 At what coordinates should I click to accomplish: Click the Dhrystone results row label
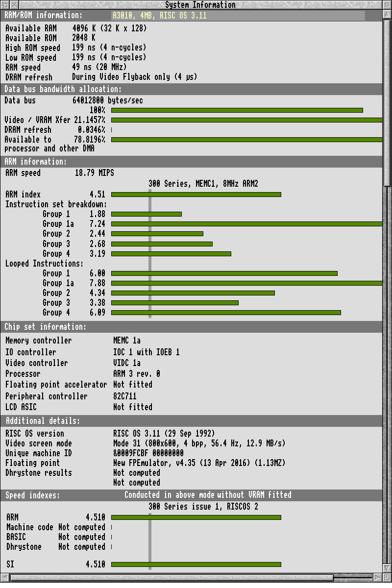(39, 473)
